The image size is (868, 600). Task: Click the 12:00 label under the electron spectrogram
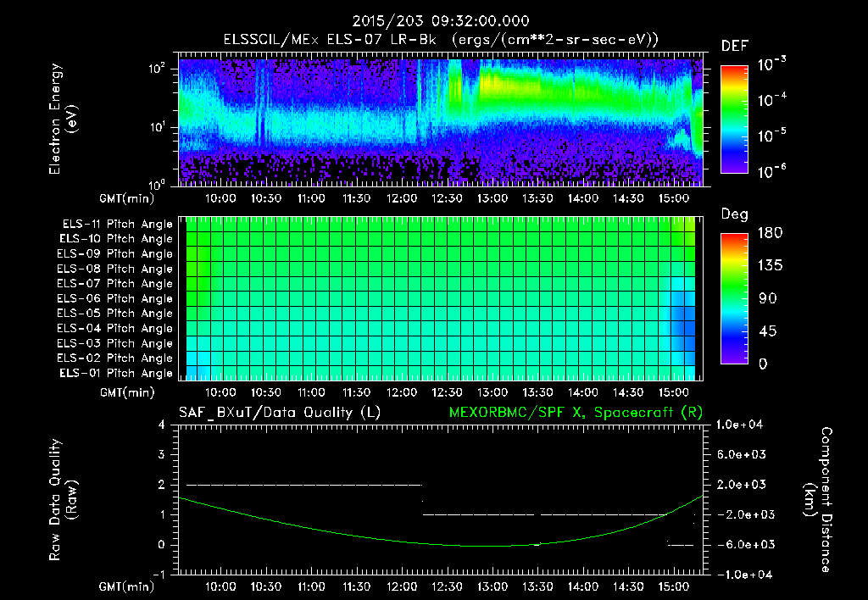[x=401, y=198]
